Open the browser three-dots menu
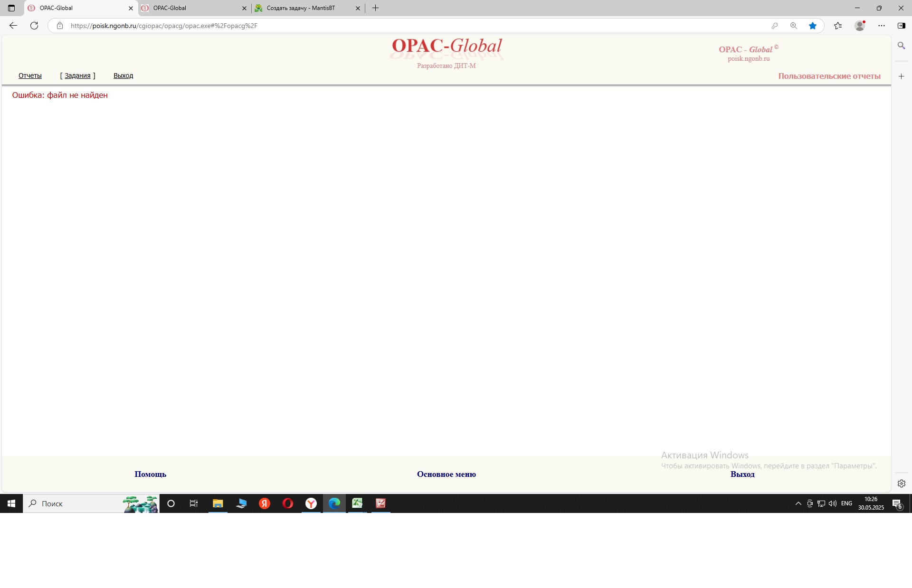Viewport: 912px width, 588px height. click(882, 26)
